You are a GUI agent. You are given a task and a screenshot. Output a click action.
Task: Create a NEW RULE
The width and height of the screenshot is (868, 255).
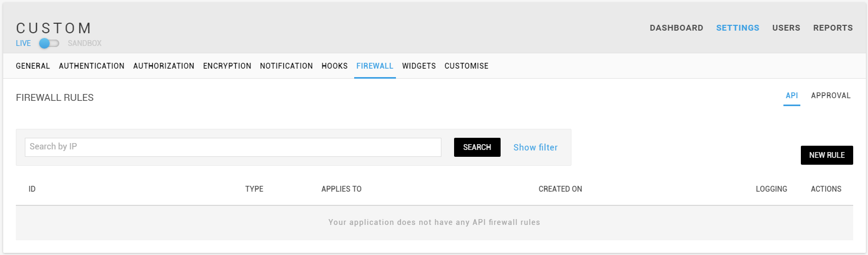pyautogui.click(x=827, y=155)
